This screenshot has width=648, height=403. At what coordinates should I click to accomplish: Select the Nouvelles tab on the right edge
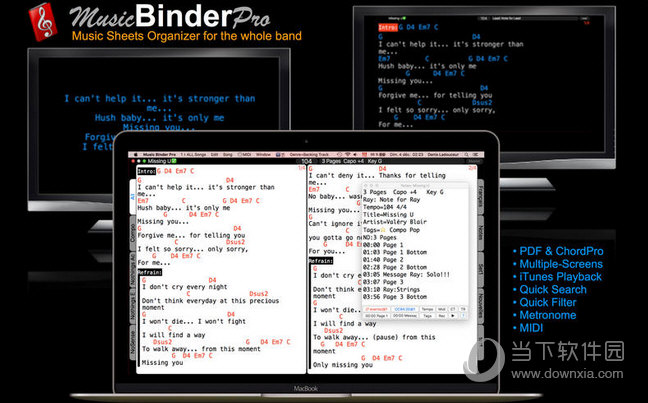[x=481, y=305]
